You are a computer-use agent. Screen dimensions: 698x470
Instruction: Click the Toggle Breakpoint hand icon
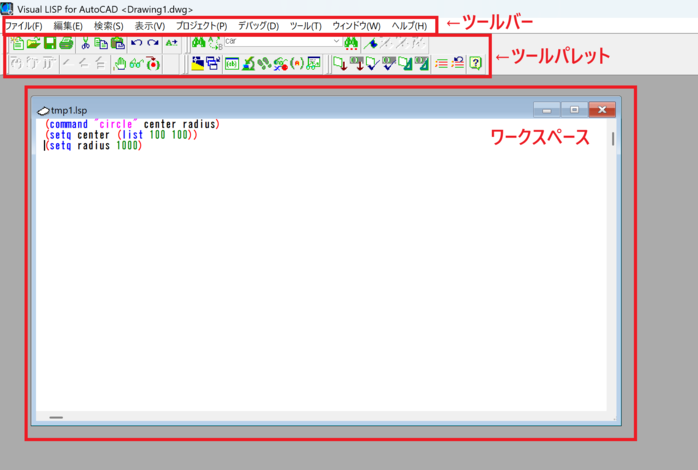click(x=121, y=64)
